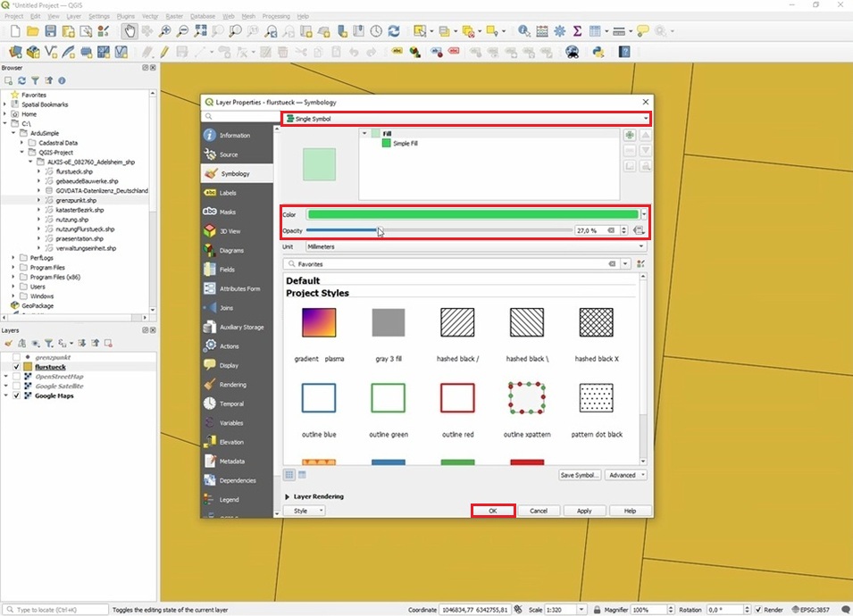Click the green Color swatch bar
This screenshot has height=616, width=853.
click(x=473, y=214)
